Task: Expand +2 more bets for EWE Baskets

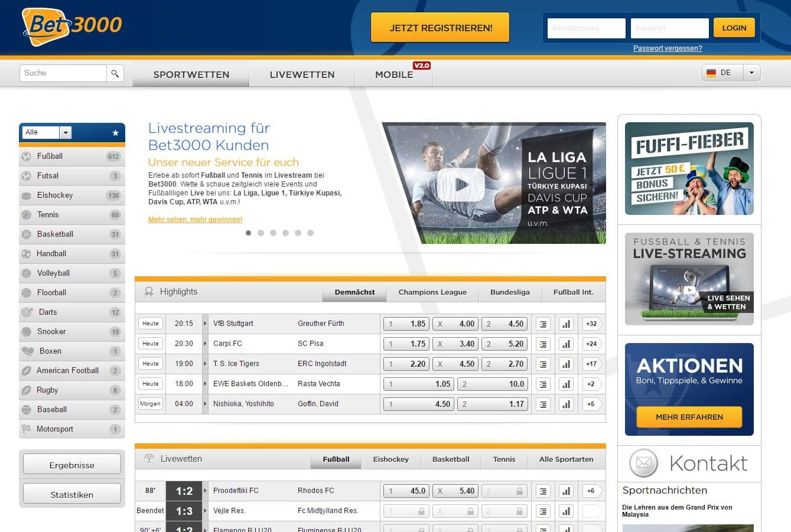Action: tap(592, 384)
